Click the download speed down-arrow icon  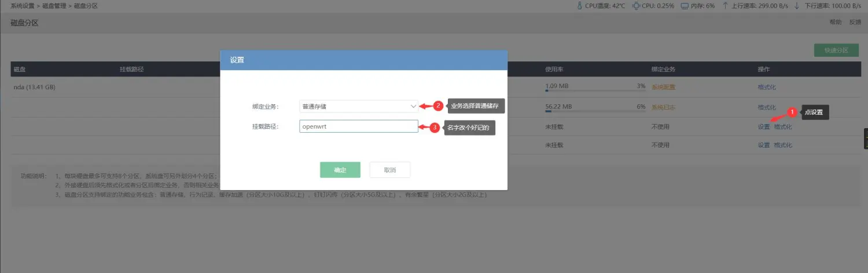click(x=796, y=6)
